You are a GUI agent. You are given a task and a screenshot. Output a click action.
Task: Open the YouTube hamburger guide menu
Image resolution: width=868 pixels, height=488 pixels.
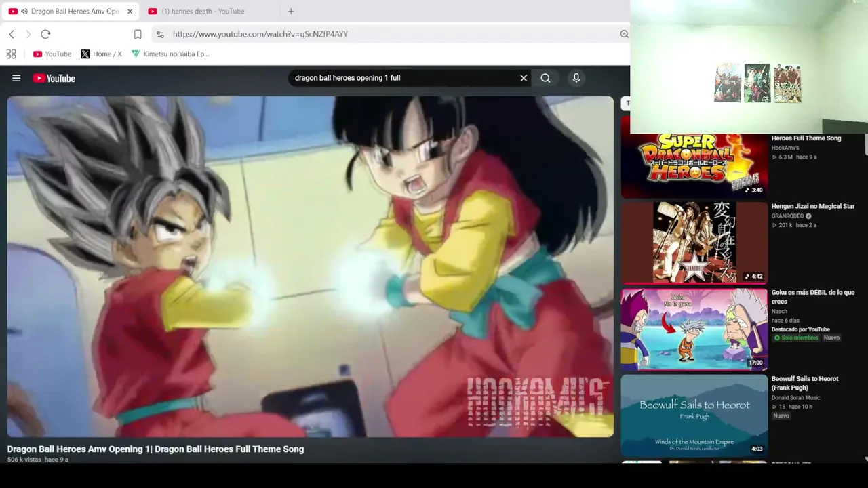(x=16, y=78)
